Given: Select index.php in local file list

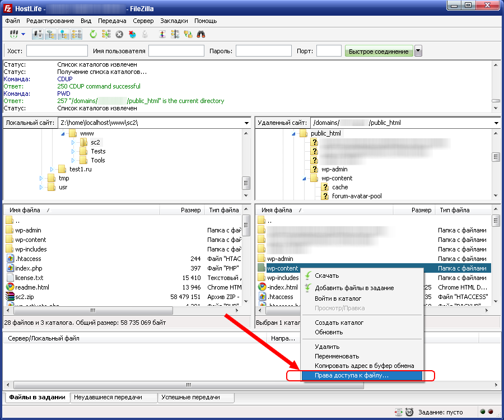Looking at the screenshot, I should pos(29,268).
